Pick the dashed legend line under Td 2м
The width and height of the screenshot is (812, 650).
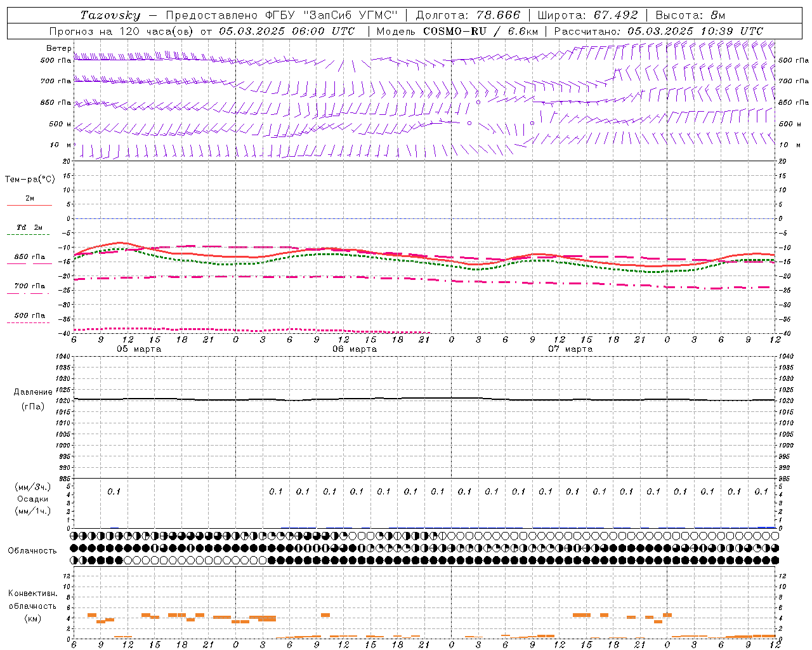(29, 235)
